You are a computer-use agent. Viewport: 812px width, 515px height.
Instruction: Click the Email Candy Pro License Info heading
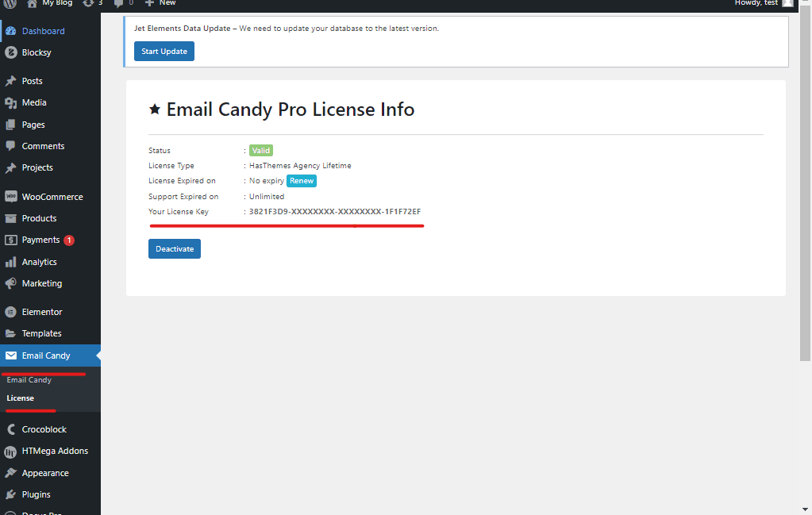click(x=290, y=110)
